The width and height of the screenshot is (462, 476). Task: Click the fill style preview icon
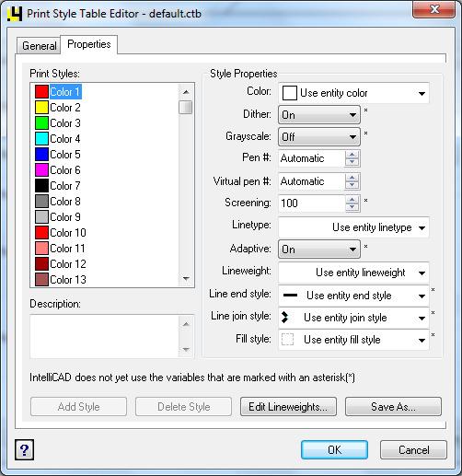click(x=287, y=340)
